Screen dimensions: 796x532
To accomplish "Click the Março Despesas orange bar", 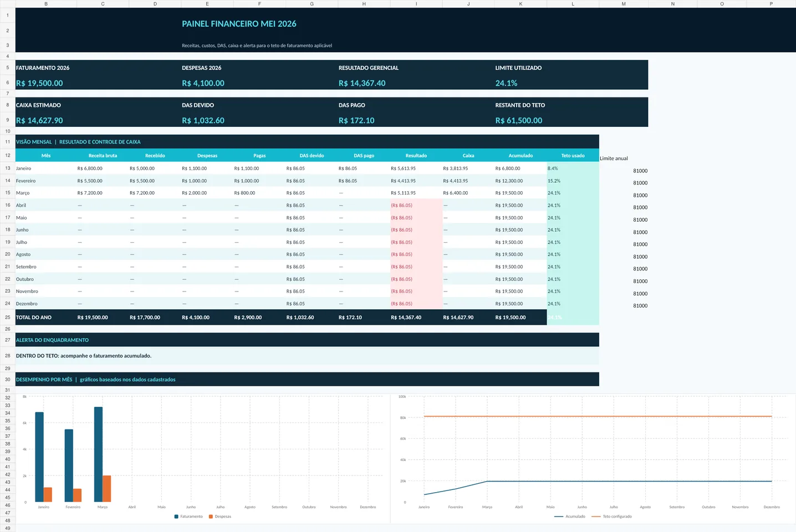I will pos(106,489).
